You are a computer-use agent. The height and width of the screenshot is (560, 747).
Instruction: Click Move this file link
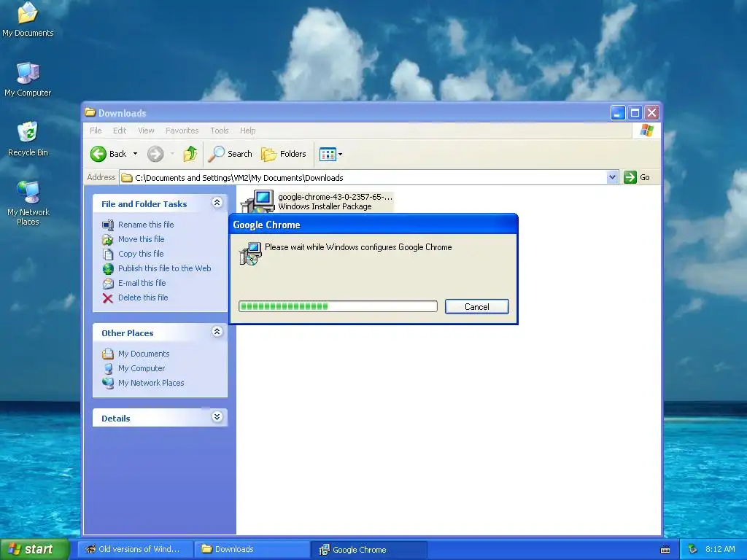(x=141, y=239)
